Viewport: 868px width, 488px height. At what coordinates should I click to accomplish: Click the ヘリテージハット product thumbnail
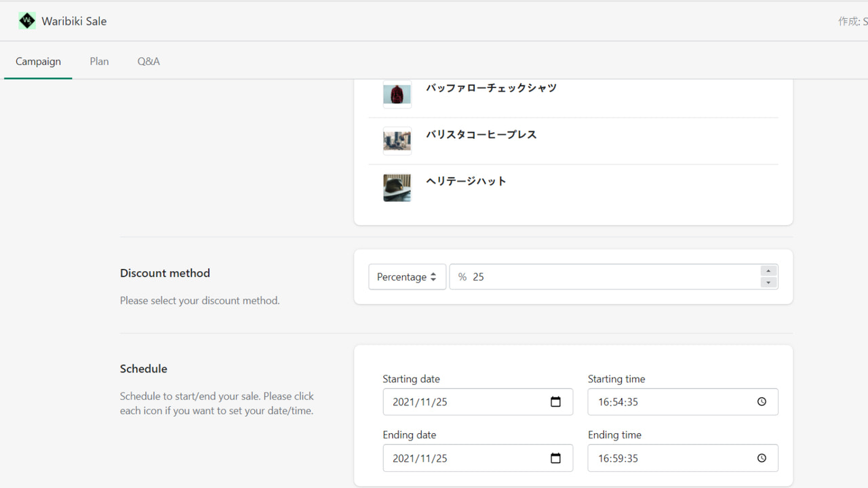(397, 188)
